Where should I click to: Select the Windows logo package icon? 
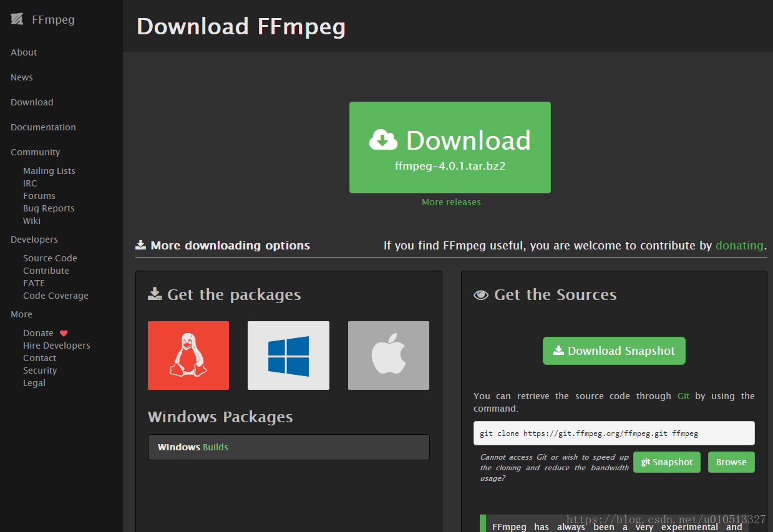click(x=288, y=355)
